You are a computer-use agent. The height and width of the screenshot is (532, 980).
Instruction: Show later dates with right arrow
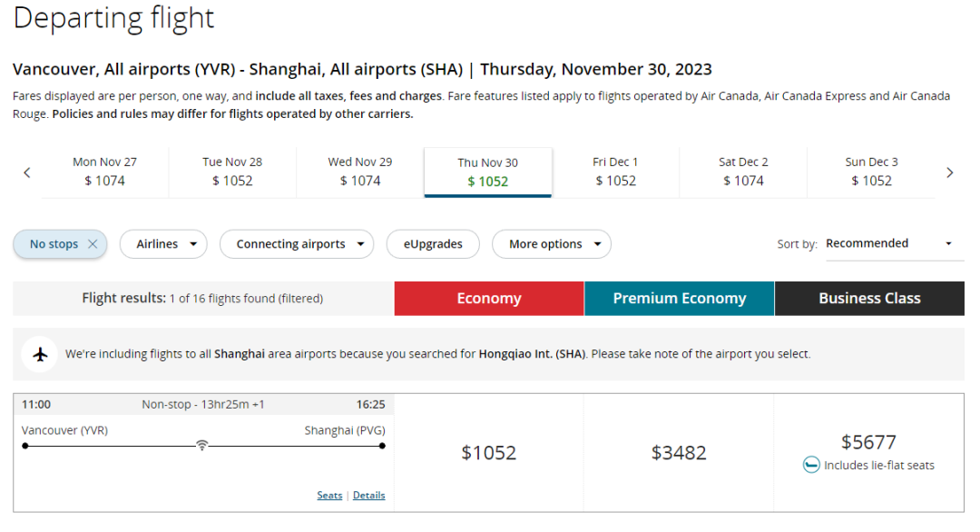coord(950,172)
